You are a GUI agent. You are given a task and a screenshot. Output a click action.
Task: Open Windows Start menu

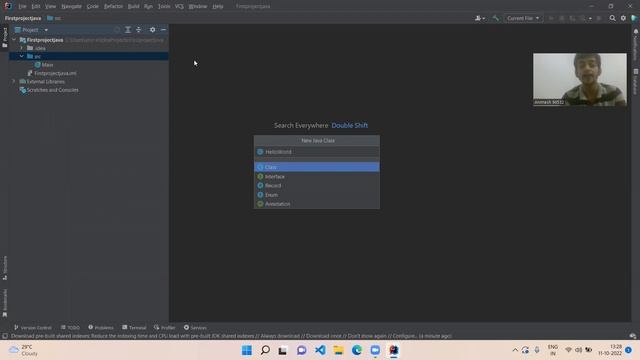[247, 350]
